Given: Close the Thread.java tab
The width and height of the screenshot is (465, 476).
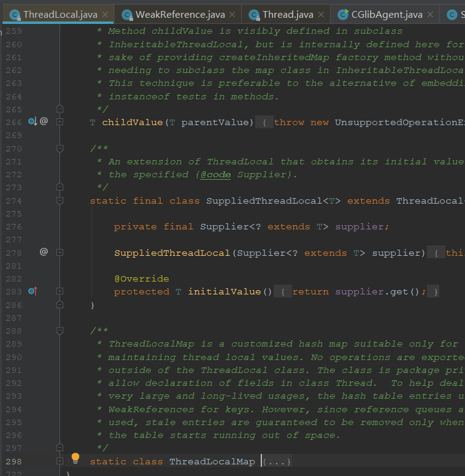Looking at the screenshot, I should click(x=321, y=15).
